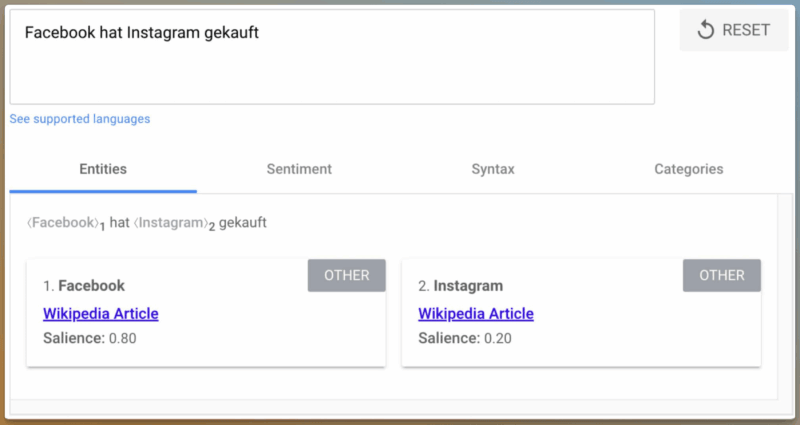Click the annotated 'Facebook' entity in the sentence
The width and height of the screenshot is (800, 425).
[63, 223]
